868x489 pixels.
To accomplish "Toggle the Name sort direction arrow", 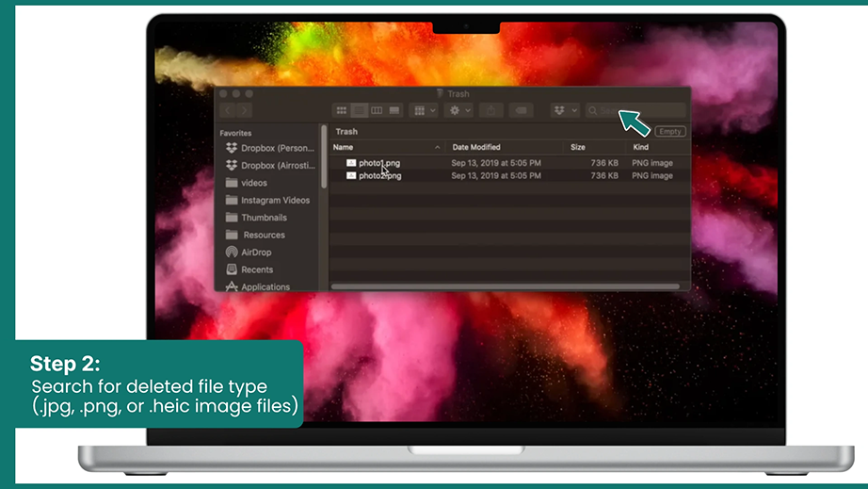I will [x=438, y=147].
